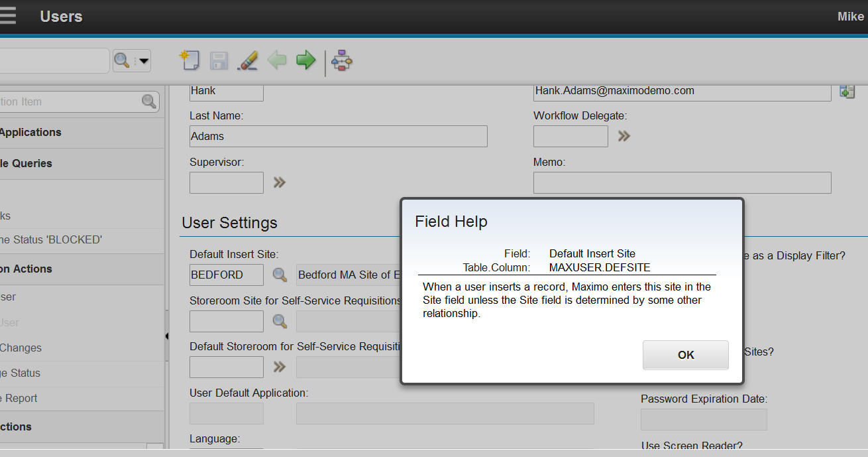The image size is (868, 457).
Task: Expand the Applications section in sidebar
Action: (x=81, y=132)
